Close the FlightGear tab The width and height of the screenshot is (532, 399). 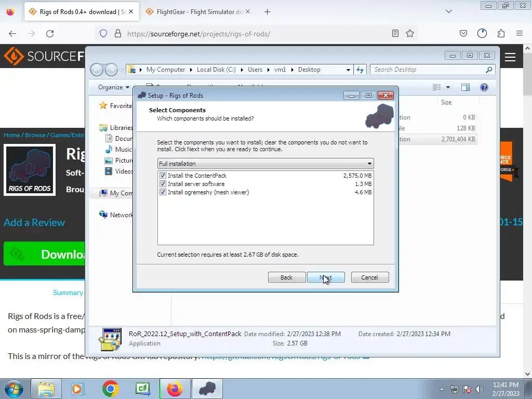pos(248,11)
